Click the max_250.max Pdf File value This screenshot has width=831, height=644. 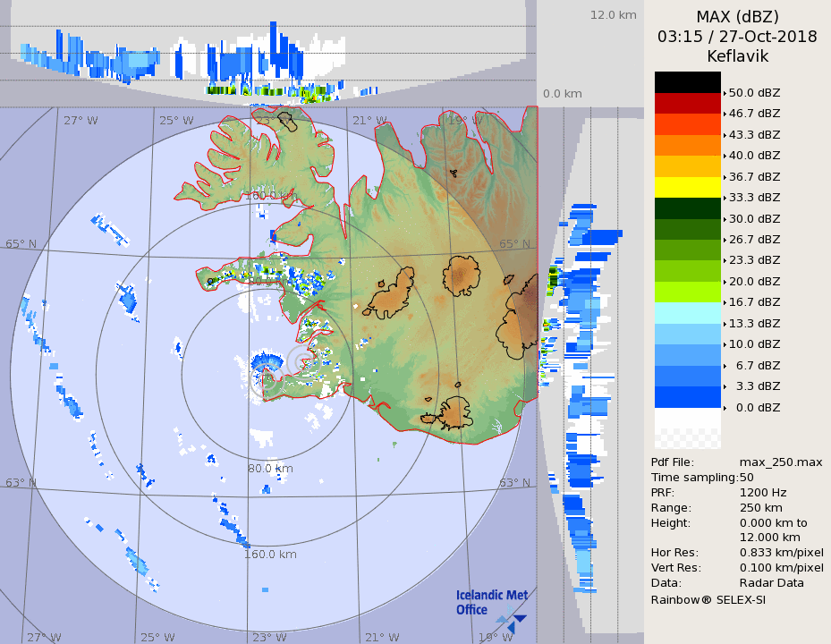click(780, 462)
